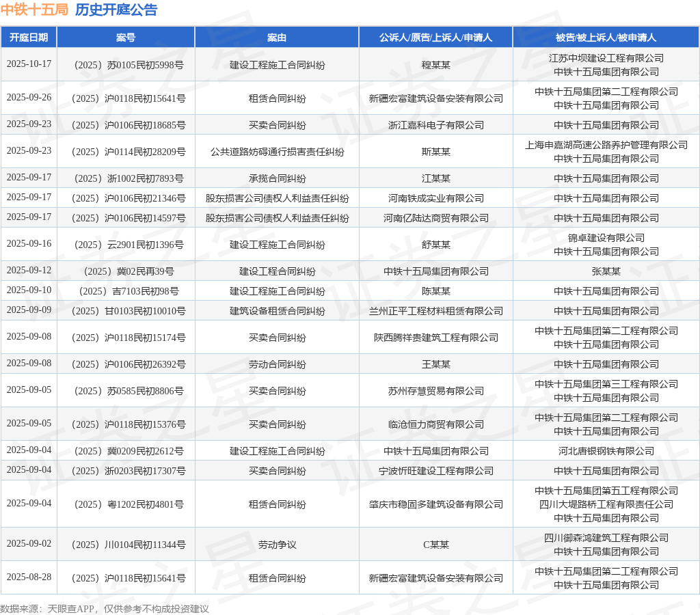Click defendant 河北唐银钢铁有限公司
The height and width of the screenshot is (615, 700).
606,451
